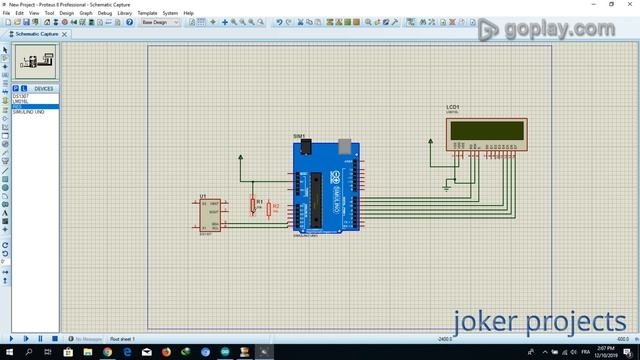Open the Debug menu
Screen dimensions: 640x360
(x=105, y=13)
